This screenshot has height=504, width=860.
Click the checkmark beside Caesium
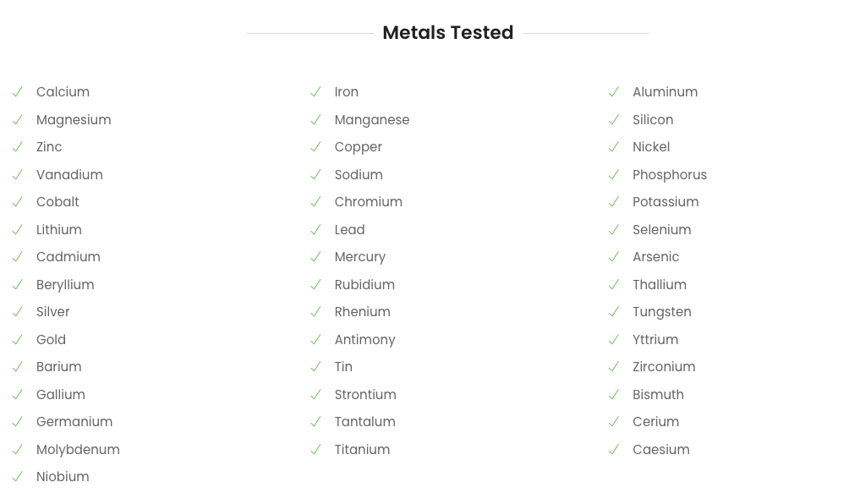[614, 450]
